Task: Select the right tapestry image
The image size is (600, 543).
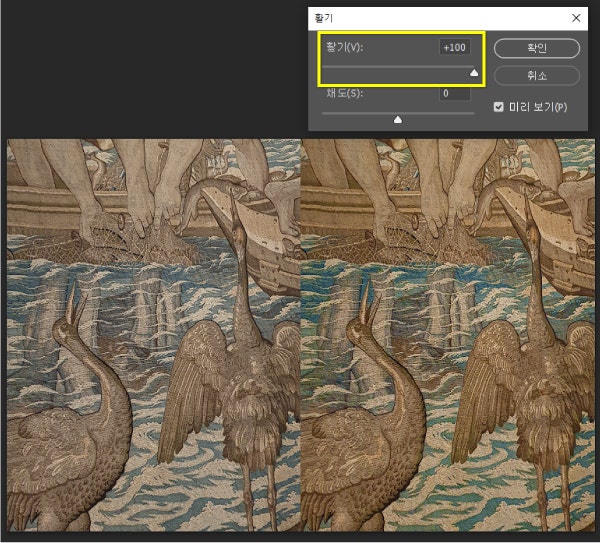Action: (x=446, y=335)
